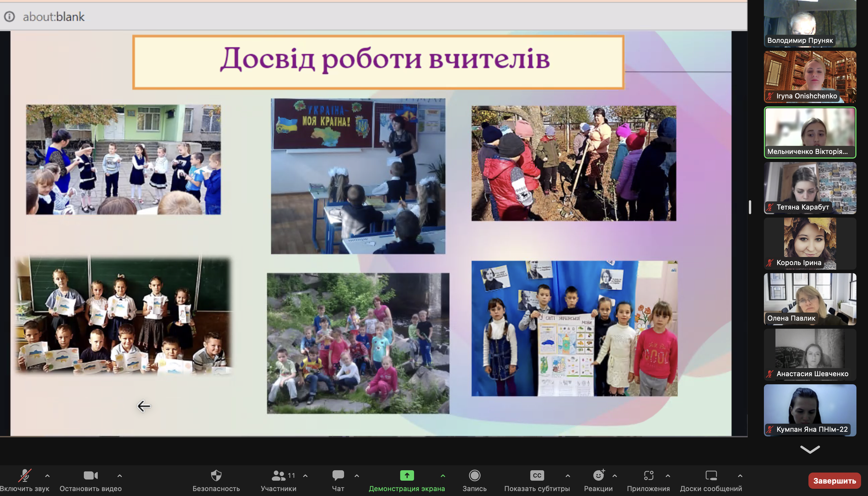The image size is (868, 496).
Task: Show more participants via down chevron
Action: point(810,449)
